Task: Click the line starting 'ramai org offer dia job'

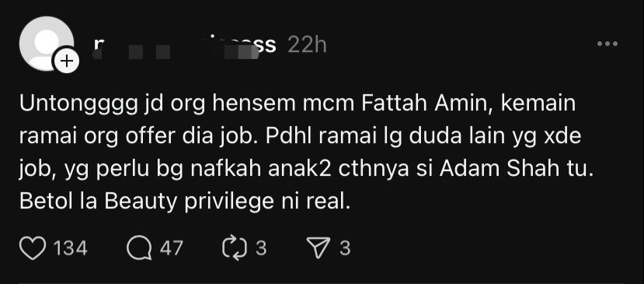Action: pyautogui.click(x=300, y=136)
